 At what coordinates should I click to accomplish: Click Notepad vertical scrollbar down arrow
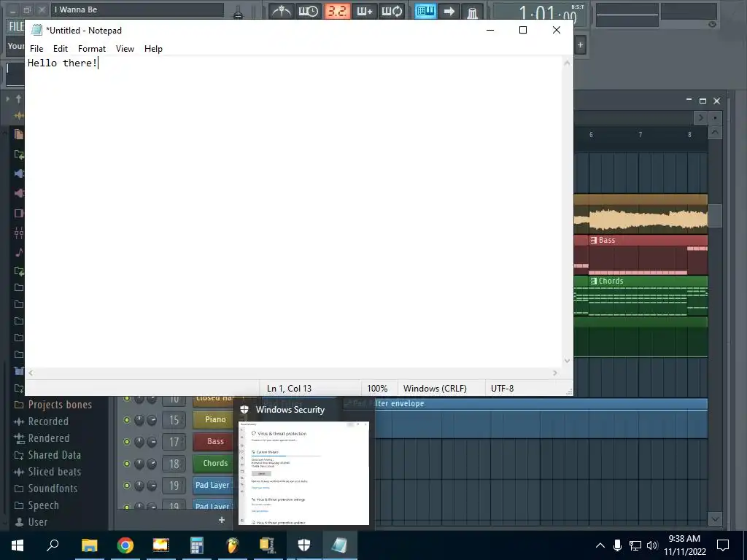pyautogui.click(x=567, y=360)
